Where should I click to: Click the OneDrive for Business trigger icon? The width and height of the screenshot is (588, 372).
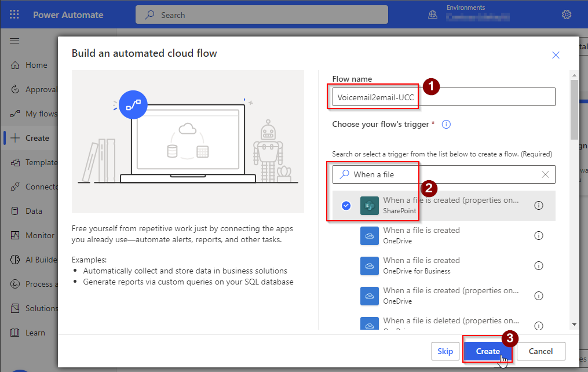coord(370,265)
